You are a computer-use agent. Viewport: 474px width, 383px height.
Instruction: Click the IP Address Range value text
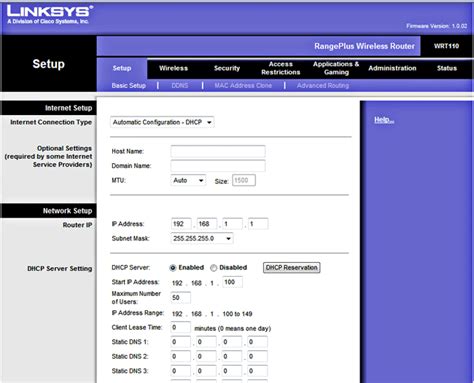coord(212,314)
